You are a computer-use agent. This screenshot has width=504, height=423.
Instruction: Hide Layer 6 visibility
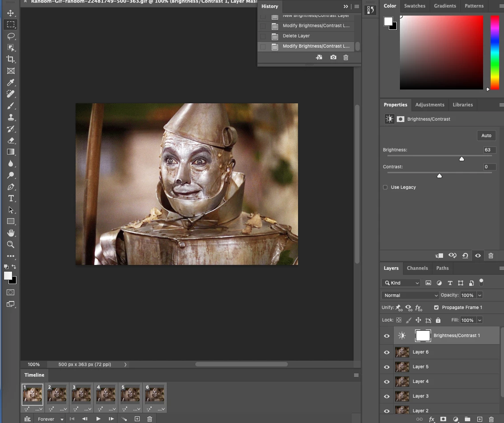pyautogui.click(x=387, y=352)
